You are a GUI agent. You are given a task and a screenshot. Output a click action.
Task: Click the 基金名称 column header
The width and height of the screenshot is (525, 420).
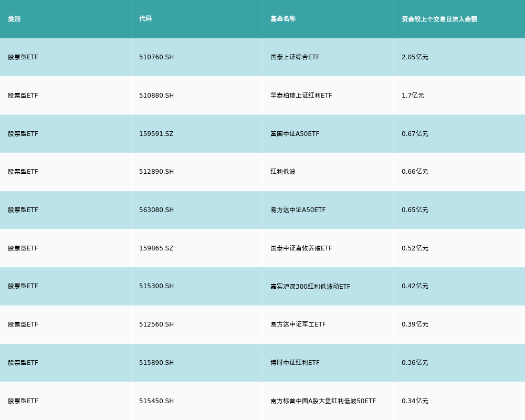click(x=283, y=19)
